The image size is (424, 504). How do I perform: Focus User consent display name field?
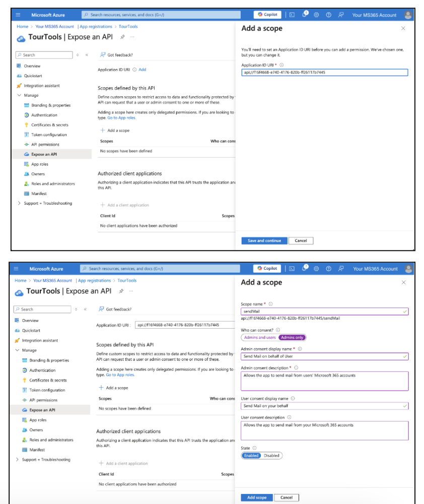click(x=325, y=406)
